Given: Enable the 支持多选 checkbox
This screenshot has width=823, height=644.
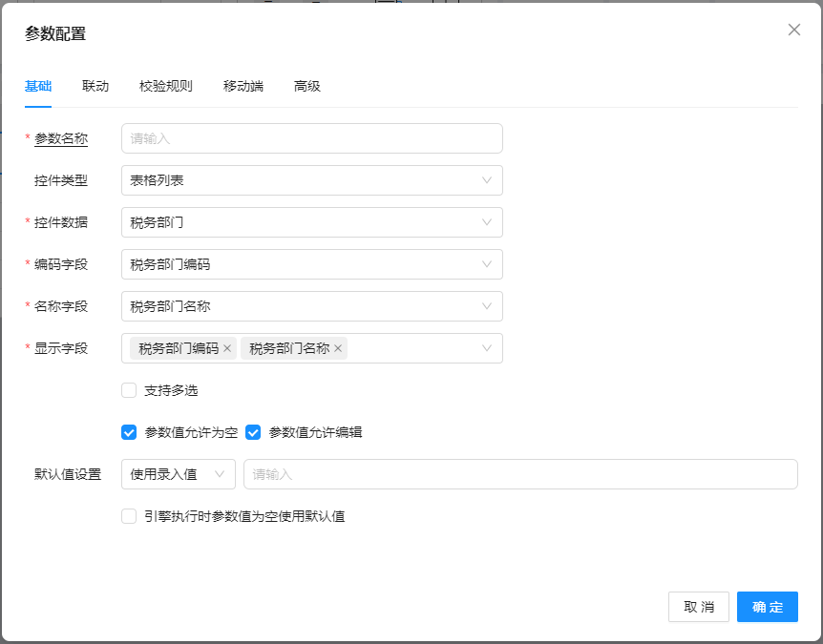Looking at the screenshot, I should pos(129,390).
